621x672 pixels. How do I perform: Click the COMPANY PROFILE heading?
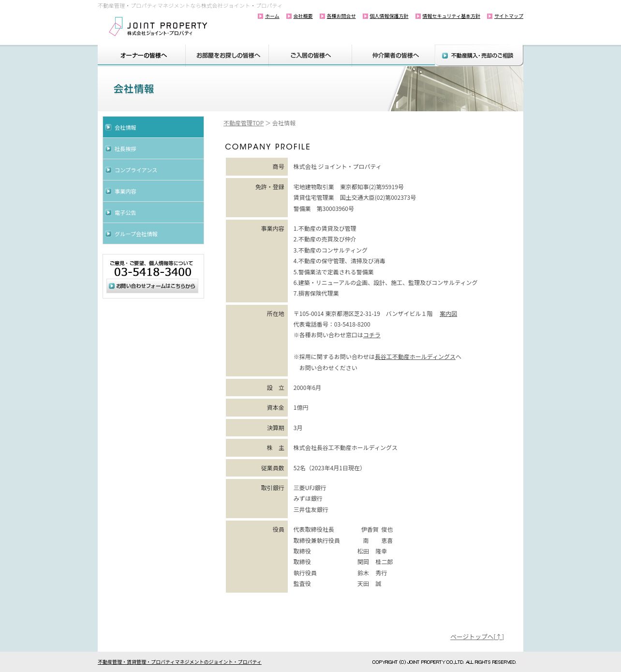267,147
